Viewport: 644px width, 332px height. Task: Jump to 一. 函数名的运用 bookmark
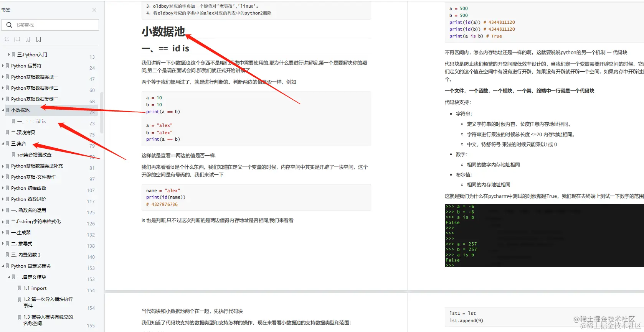[28, 210]
